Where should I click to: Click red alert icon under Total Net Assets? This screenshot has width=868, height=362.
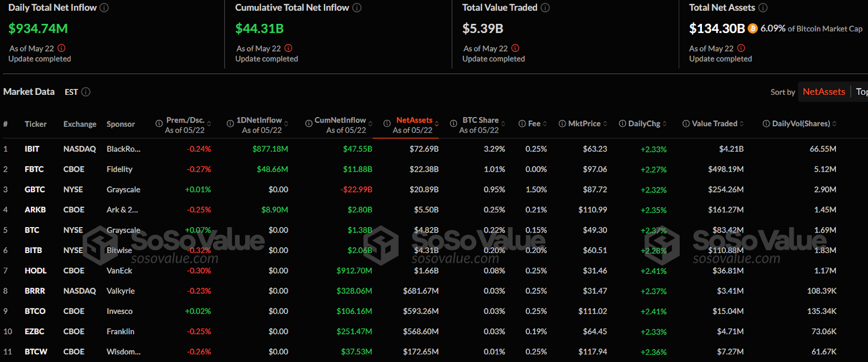click(x=741, y=48)
